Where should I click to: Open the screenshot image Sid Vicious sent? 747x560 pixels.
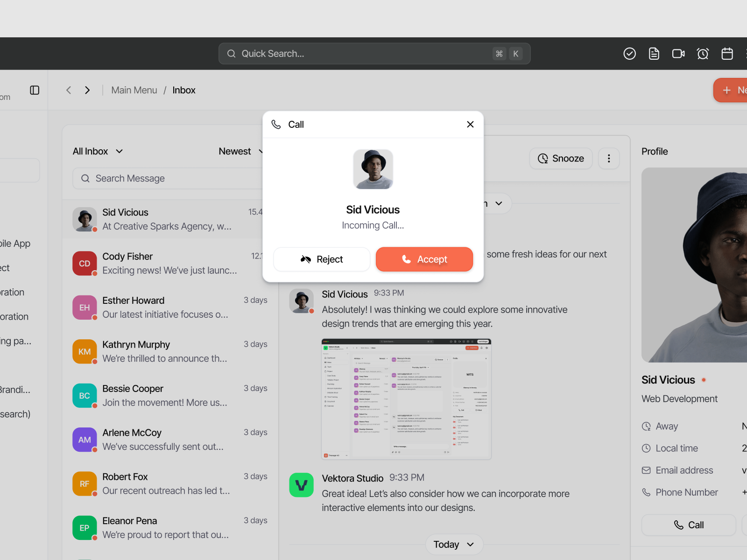click(x=406, y=398)
